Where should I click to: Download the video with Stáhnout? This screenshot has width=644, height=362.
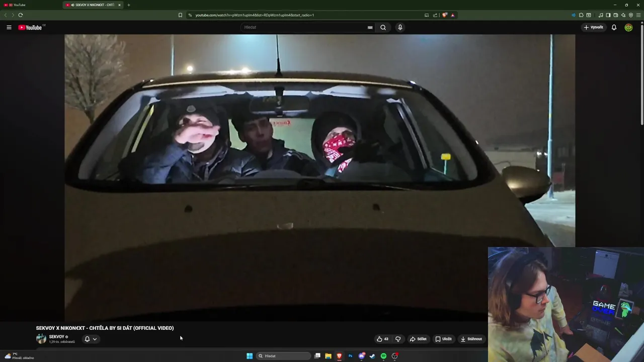pyautogui.click(x=471, y=339)
